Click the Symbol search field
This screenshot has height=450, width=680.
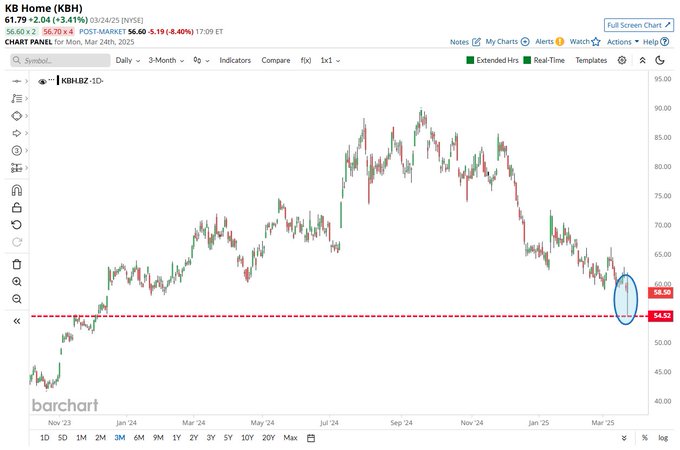tap(60, 60)
